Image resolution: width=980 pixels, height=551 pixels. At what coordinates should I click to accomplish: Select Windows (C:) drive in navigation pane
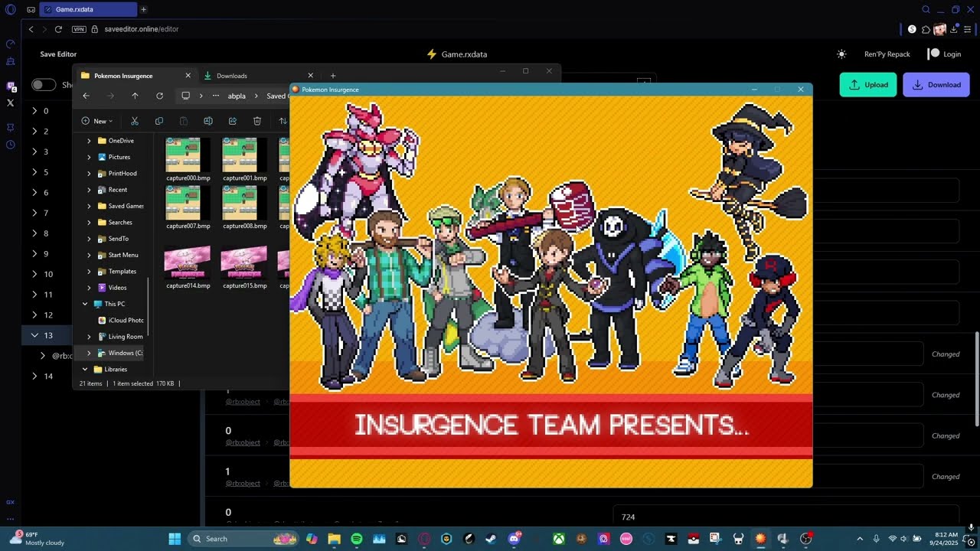coord(120,353)
